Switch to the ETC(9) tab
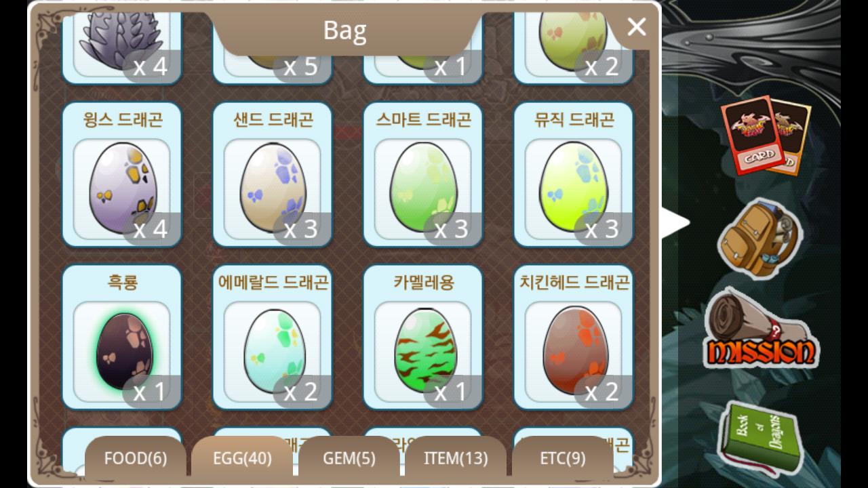This screenshot has height=488, width=868. (563, 458)
